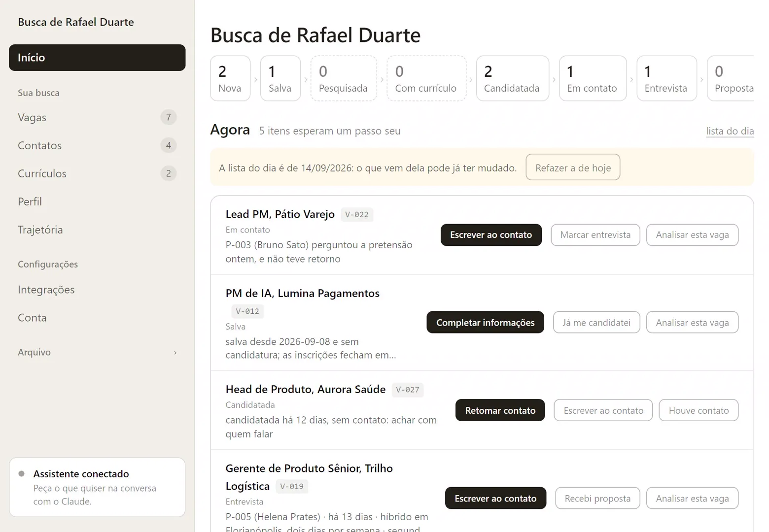The height and width of the screenshot is (532, 769).
Task: Click the stale list notice text
Action: tap(368, 168)
